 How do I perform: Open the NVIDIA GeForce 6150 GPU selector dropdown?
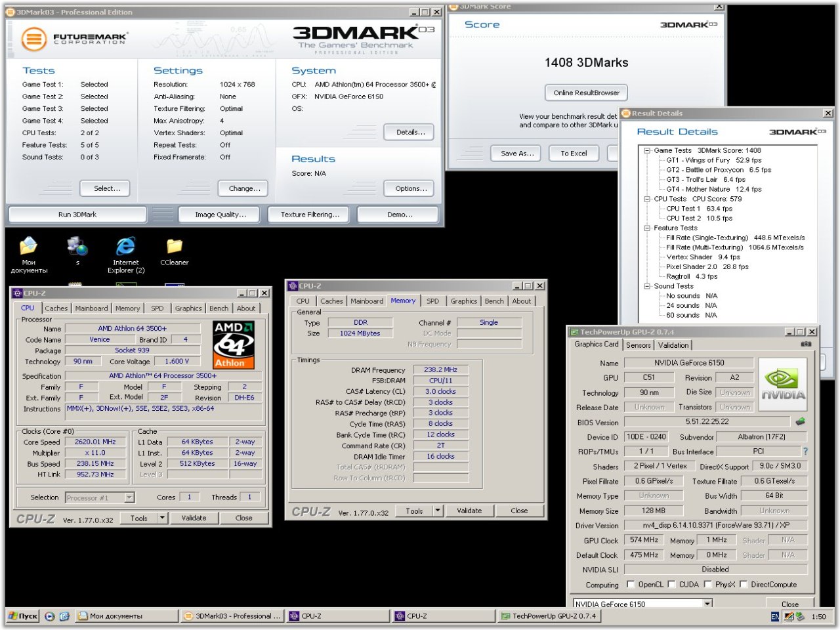coord(707,604)
